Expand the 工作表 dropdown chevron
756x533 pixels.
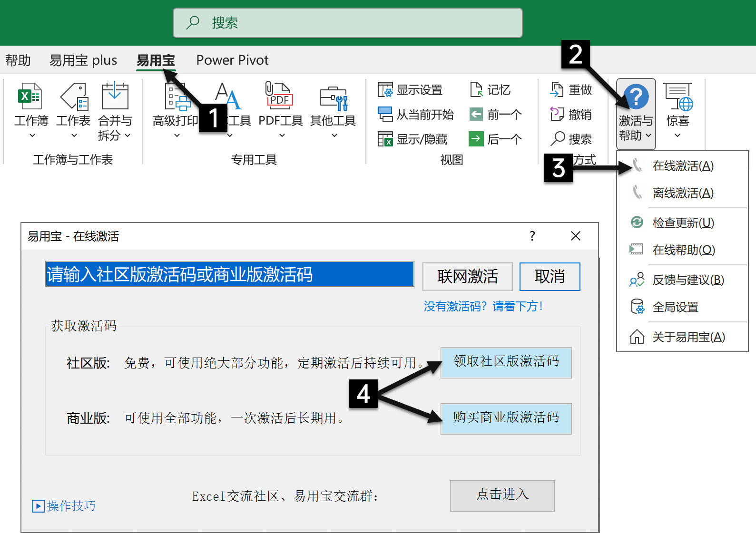[x=74, y=136]
